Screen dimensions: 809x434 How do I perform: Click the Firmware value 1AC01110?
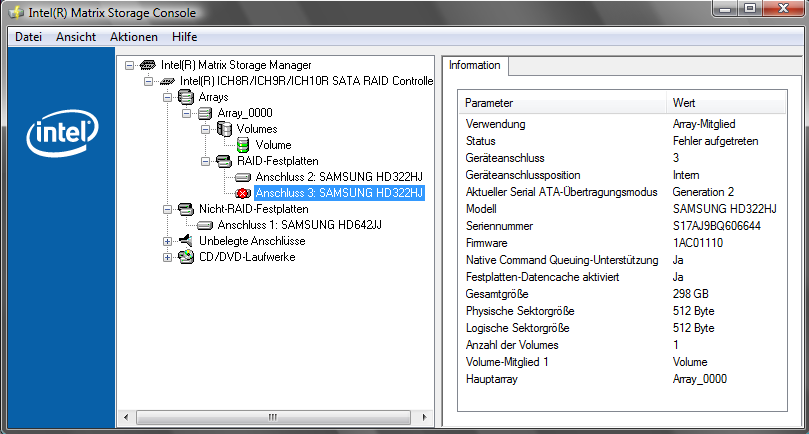(698, 243)
